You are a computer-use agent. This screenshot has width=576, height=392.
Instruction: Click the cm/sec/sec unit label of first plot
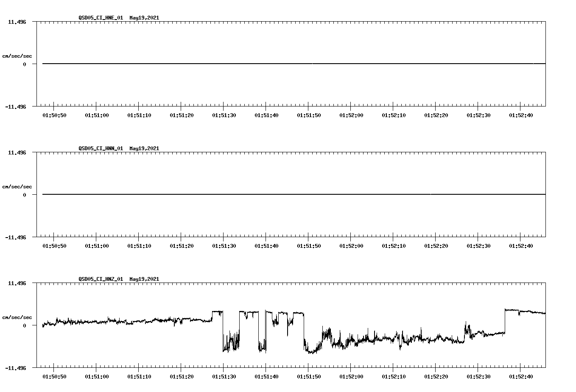tap(17, 56)
